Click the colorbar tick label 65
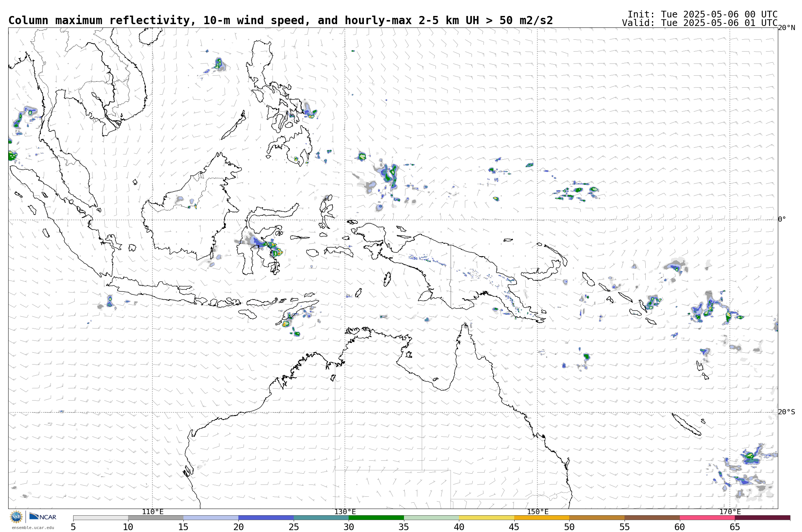The image size is (802, 532). coord(735,527)
